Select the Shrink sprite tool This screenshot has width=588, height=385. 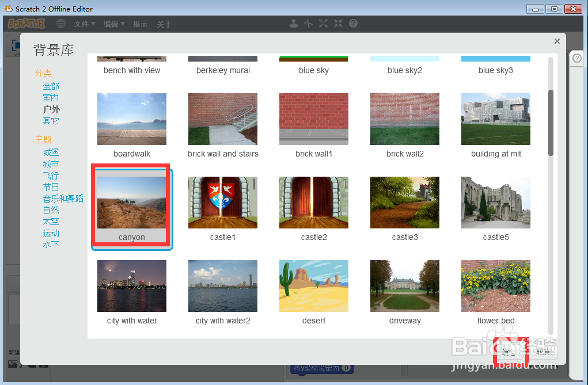tap(338, 24)
